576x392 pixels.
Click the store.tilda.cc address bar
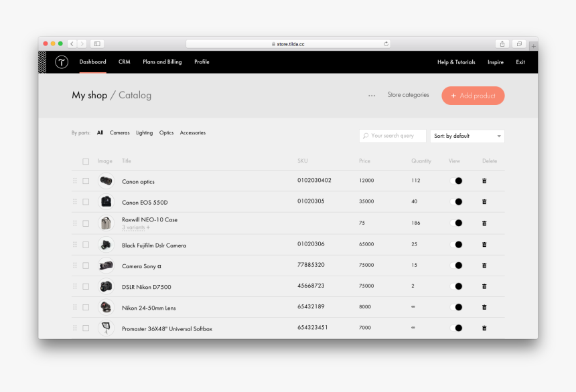pos(288,43)
